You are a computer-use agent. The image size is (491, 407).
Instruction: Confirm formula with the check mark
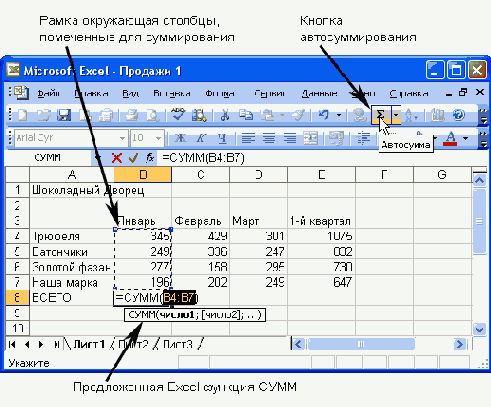pyautogui.click(x=133, y=158)
